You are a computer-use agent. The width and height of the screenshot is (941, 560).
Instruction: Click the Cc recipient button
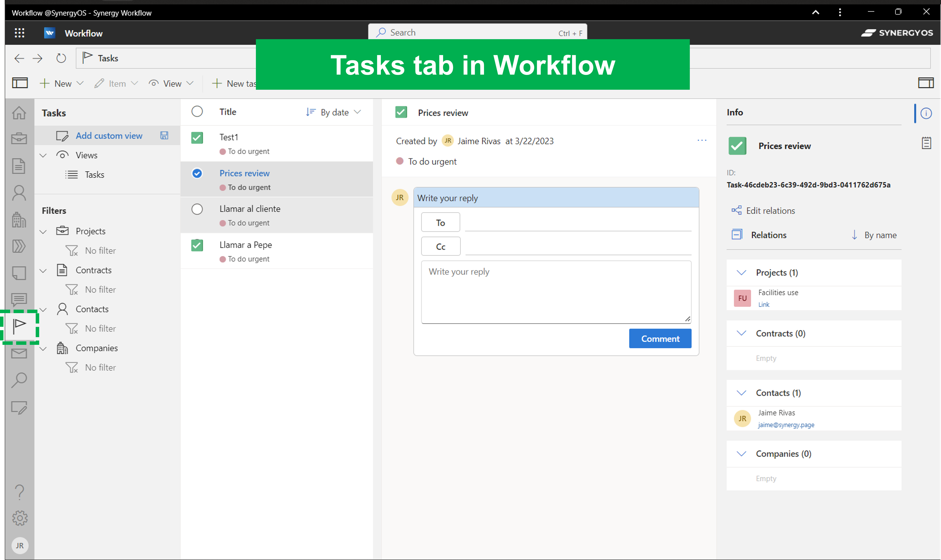coord(440,246)
